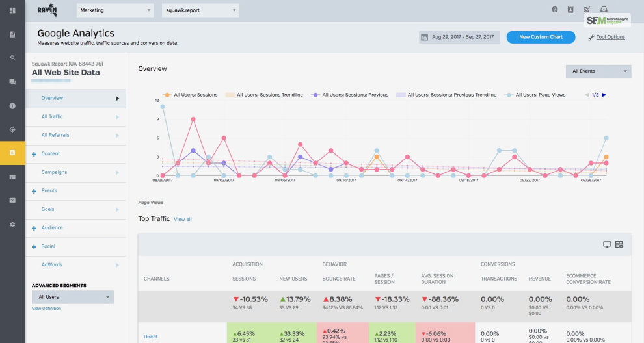Click the TRANSACTIONS column header

pos(499,279)
